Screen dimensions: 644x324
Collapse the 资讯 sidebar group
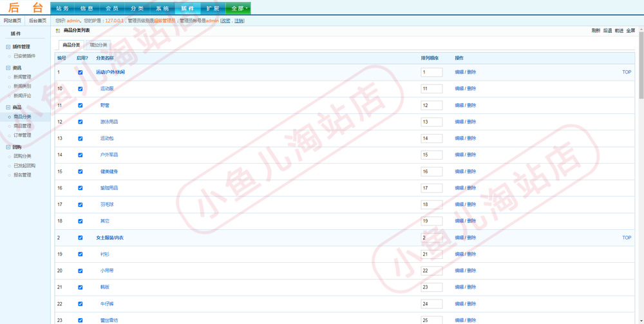coord(8,68)
